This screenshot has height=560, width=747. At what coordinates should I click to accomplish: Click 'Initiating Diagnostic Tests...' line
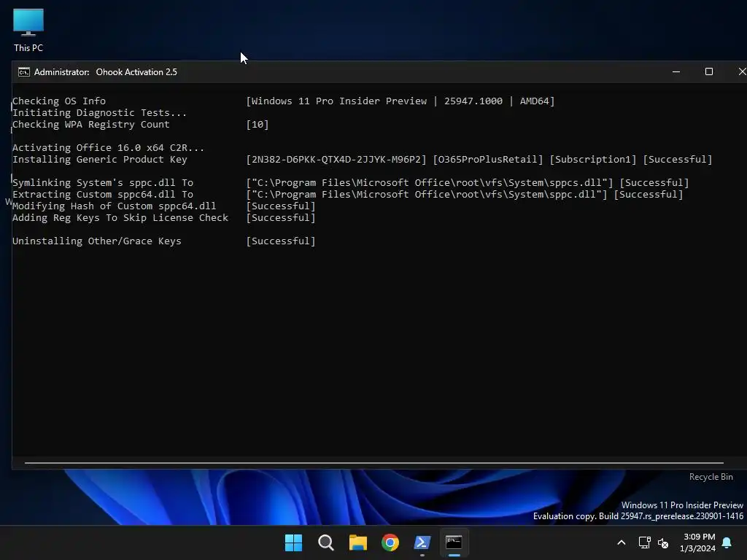[x=99, y=113]
